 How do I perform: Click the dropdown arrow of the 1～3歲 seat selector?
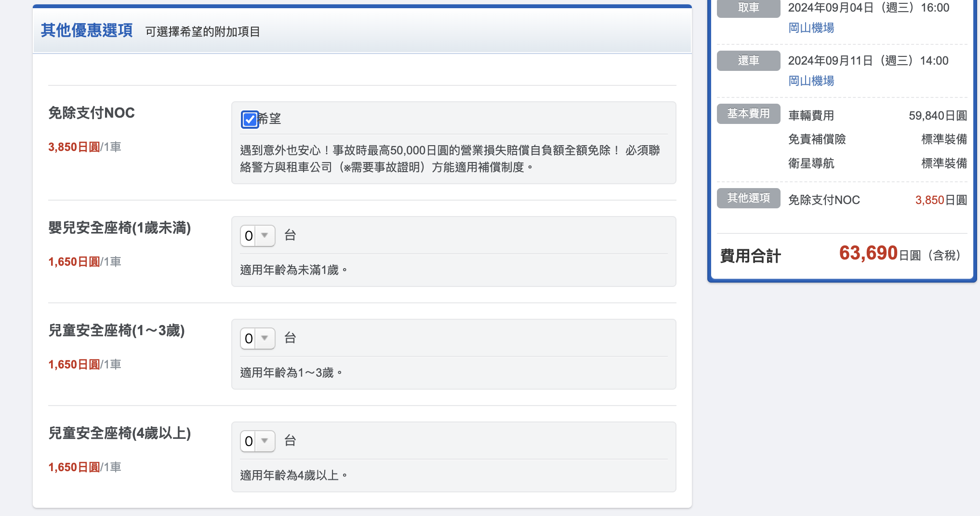coord(265,338)
